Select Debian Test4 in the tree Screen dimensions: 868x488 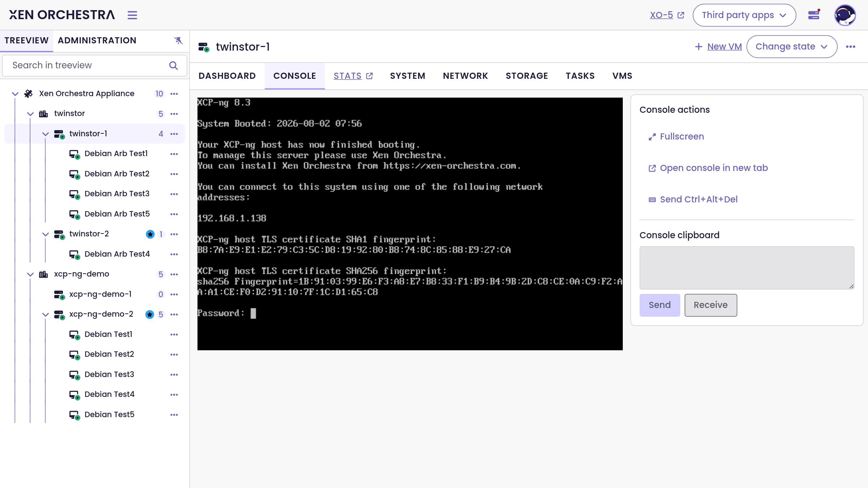point(109,394)
